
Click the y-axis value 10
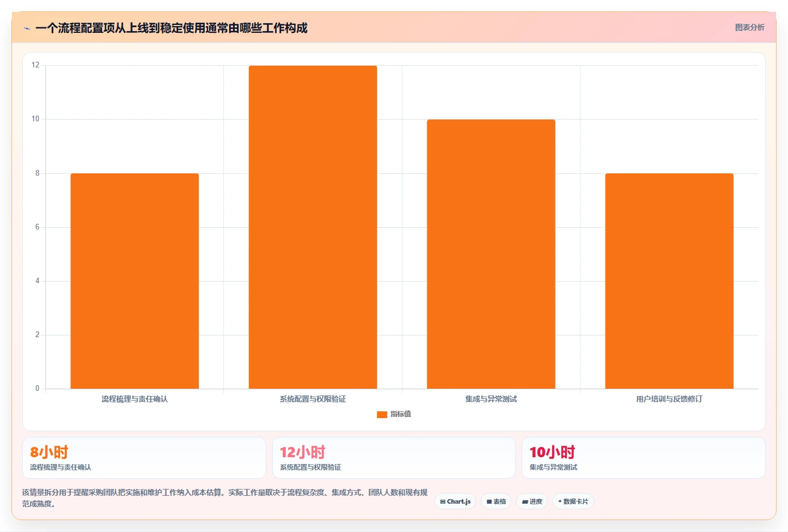tap(36, 119)
